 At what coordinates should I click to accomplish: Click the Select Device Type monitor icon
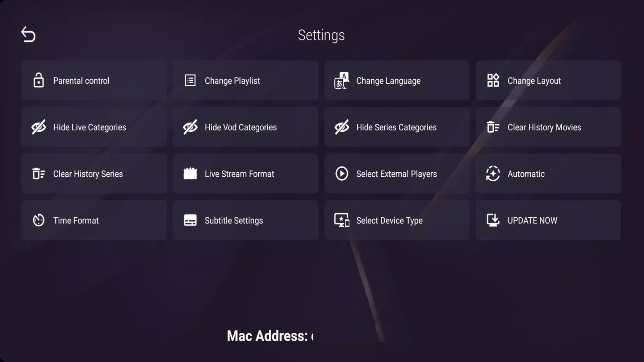point(342,220)
